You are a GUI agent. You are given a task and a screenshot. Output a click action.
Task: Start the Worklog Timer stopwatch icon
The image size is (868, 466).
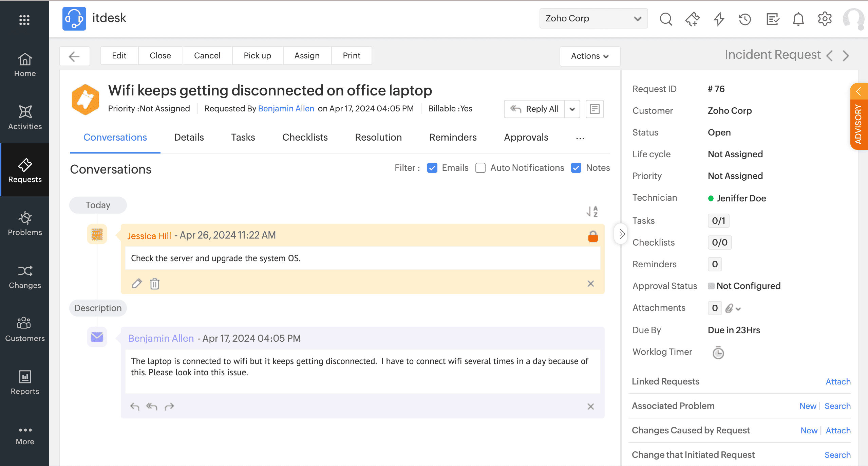pos(718,353)
